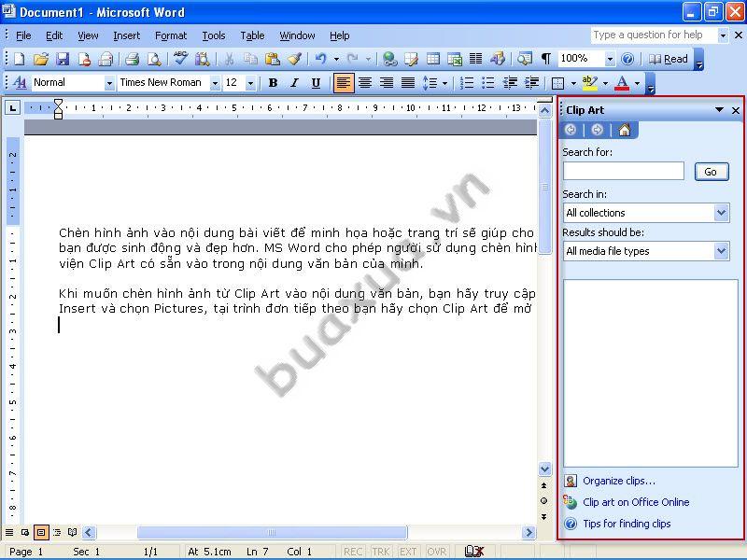Open the Organize clips... link
The height and width of the screenshot is (560, 747).
pos(619,481)
